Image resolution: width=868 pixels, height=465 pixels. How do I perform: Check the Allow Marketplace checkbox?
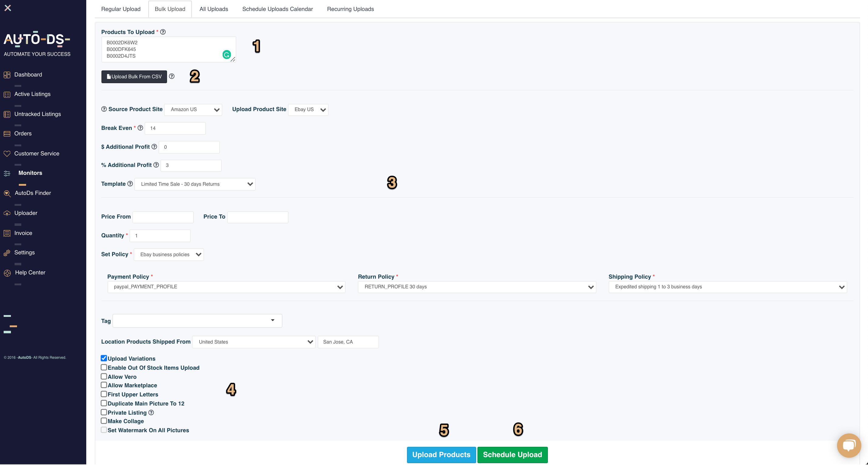click(104, 385)
